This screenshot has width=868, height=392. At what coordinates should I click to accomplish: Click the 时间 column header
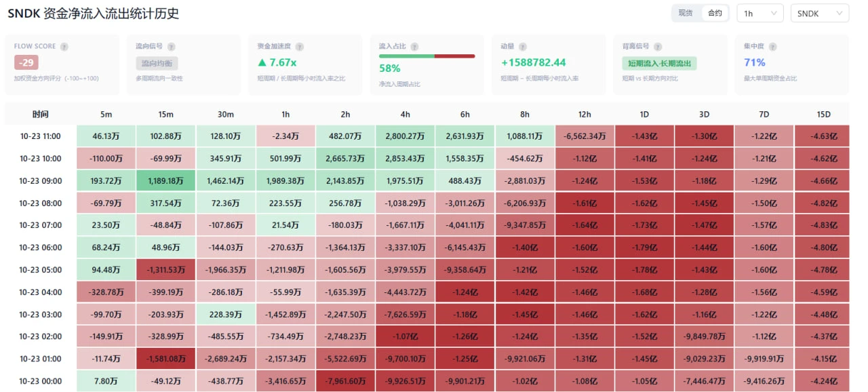tap(41, 114)
